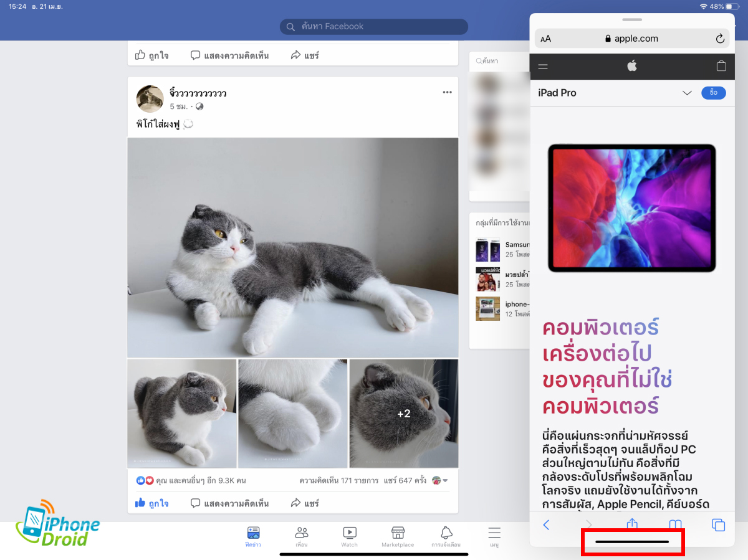View the แชร์ 647 ครั้ง shares list
Viewport: 748px width, 560px height.
tap(405, 480)
